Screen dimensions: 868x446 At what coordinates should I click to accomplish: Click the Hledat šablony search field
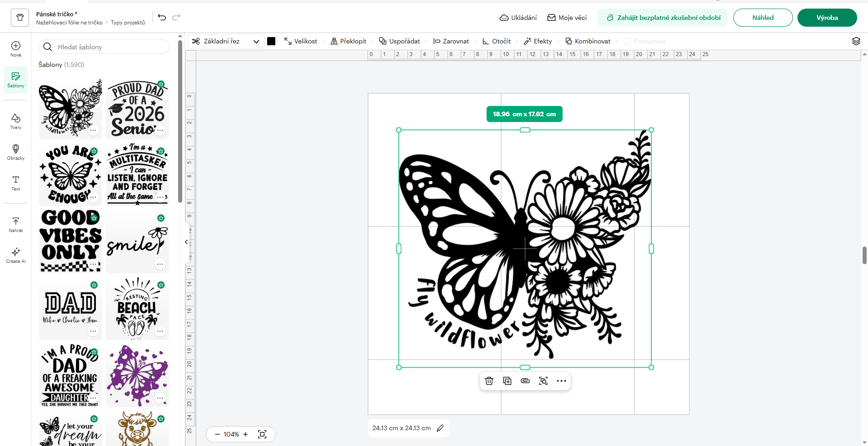point(104,47)
